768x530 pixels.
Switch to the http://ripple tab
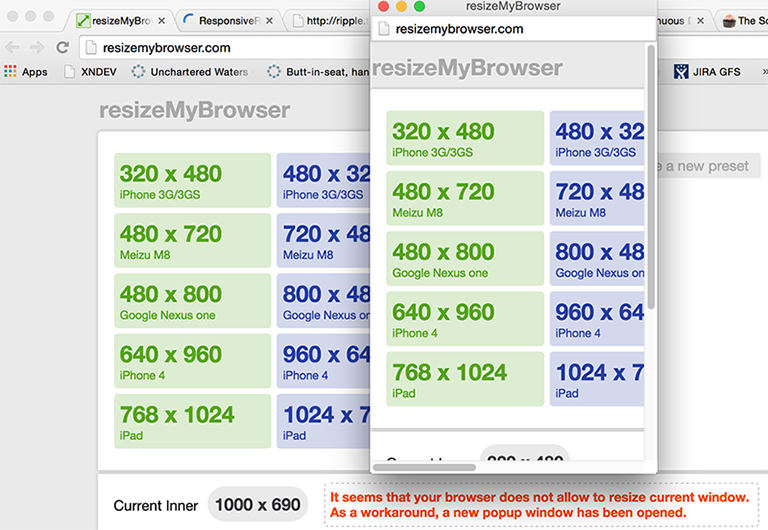coord(328,21)
